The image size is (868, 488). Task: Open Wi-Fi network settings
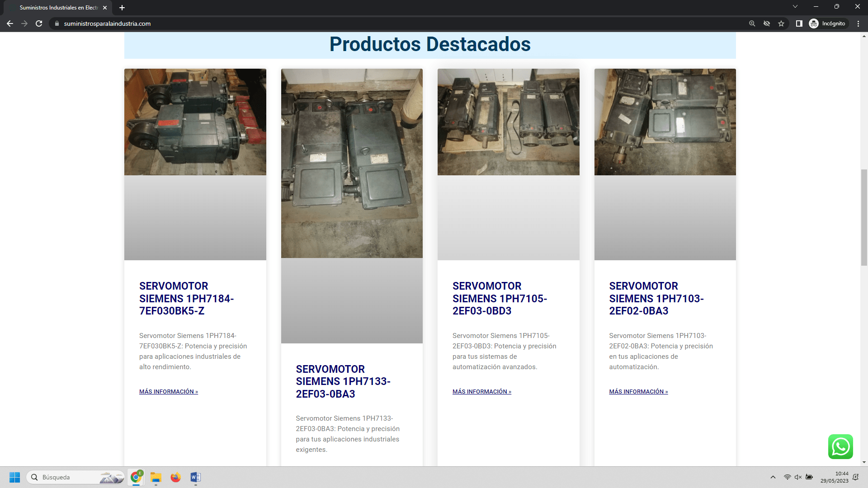point(788,477)
